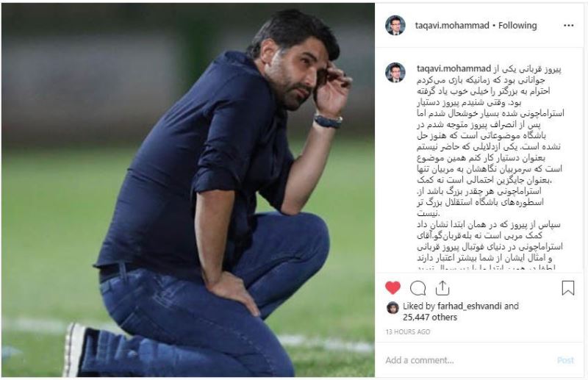Screen dimensions: 588x380
Task: Save the post with the bookmark icon
Action: 567,288
